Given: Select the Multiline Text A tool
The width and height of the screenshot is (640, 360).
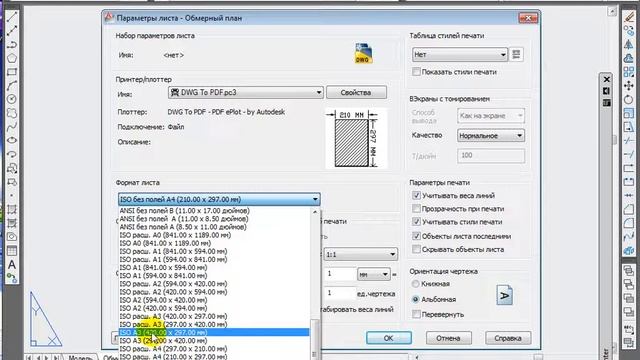Looking at the screenshot, I should point(11,264).
